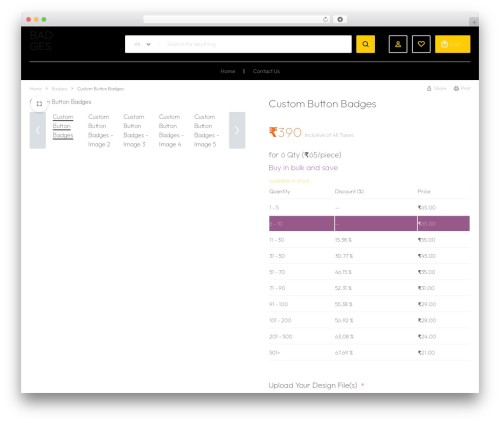500x423 pixels.
Task: Select Custom Button Badges Image 4 thumbnail
Action: [171, 130]
